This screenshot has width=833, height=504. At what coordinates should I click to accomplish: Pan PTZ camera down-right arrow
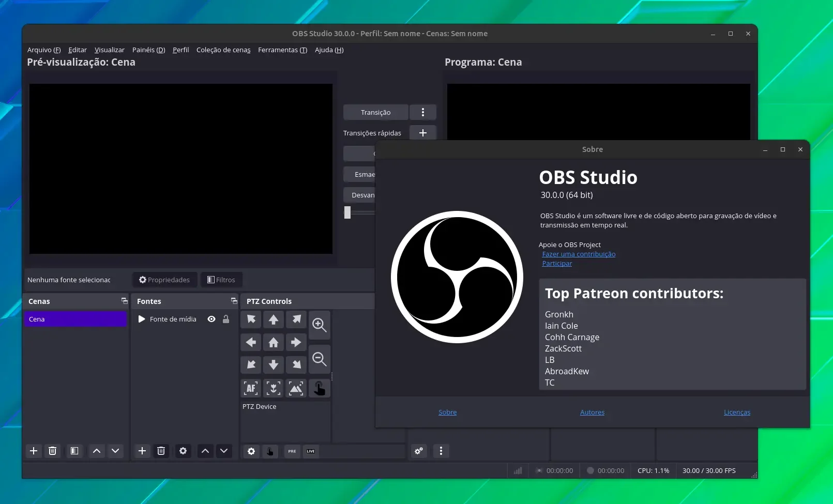coord(296,365)
